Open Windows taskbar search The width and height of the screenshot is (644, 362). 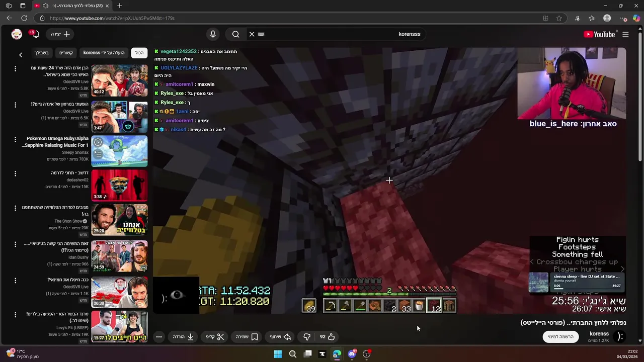click(x=292, y=354)
